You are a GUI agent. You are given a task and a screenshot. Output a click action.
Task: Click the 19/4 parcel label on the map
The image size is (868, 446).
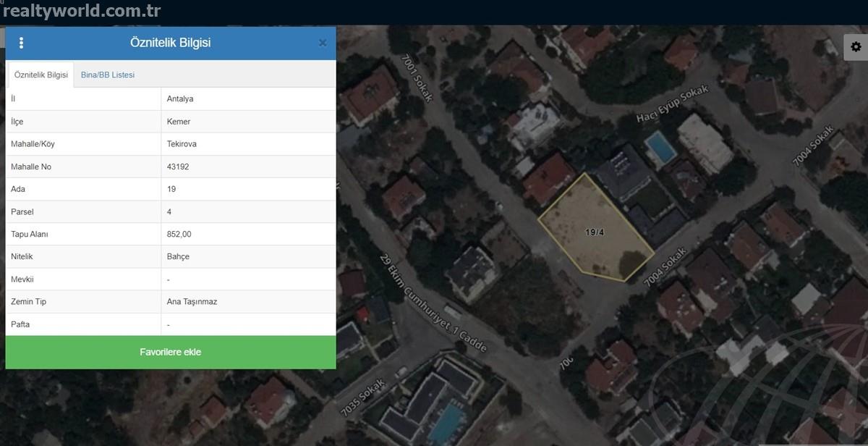click(595, 232)
